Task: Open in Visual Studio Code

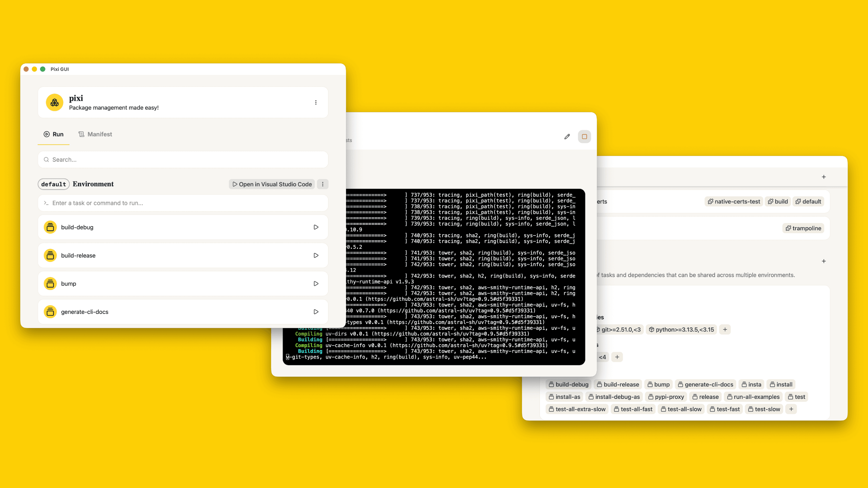Action: [271, 184]
